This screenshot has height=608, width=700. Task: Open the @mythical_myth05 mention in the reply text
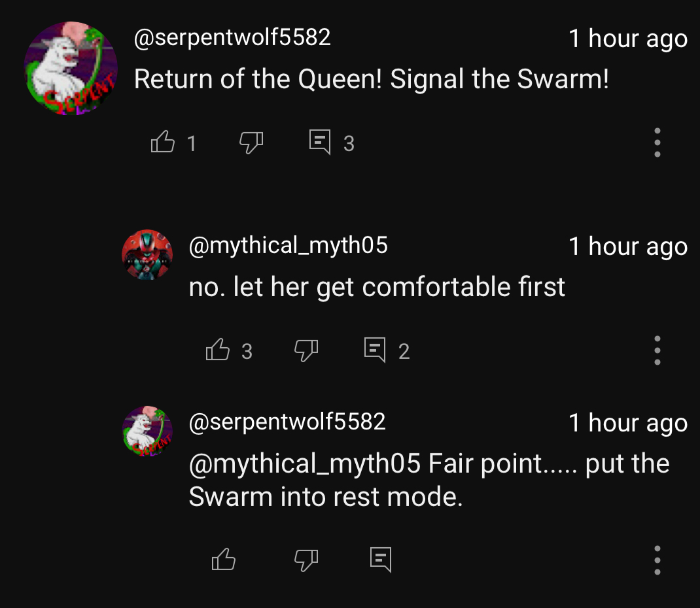point(304,464)
